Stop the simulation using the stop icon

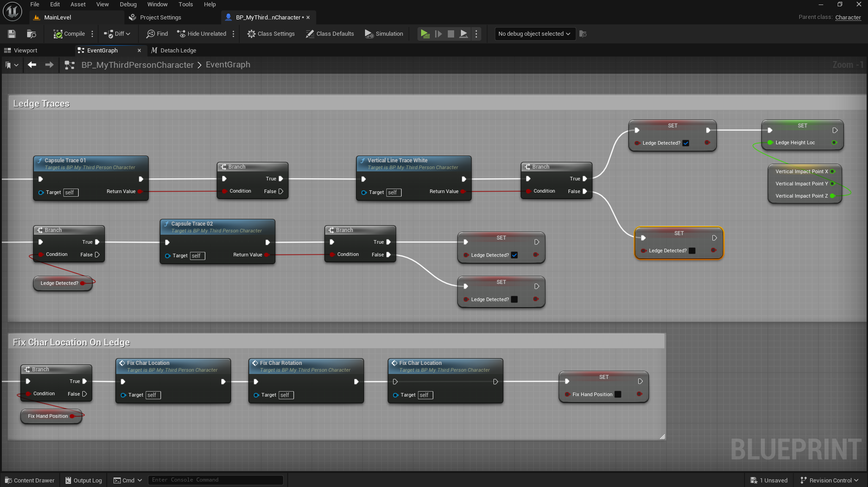(451, 34)
